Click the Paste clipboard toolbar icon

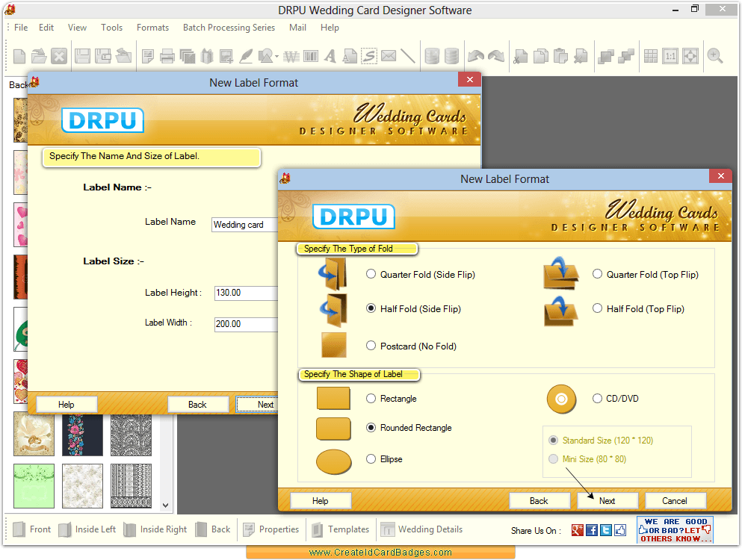coord(560,56)
